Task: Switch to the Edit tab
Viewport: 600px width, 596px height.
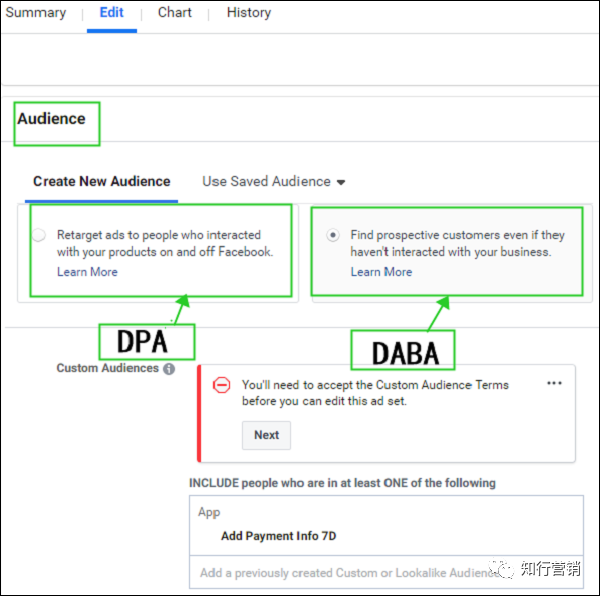Action: (x=111, y=13)
